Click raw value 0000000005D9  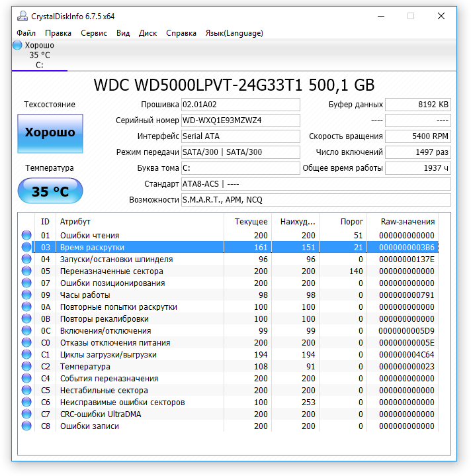coord(406,330)
